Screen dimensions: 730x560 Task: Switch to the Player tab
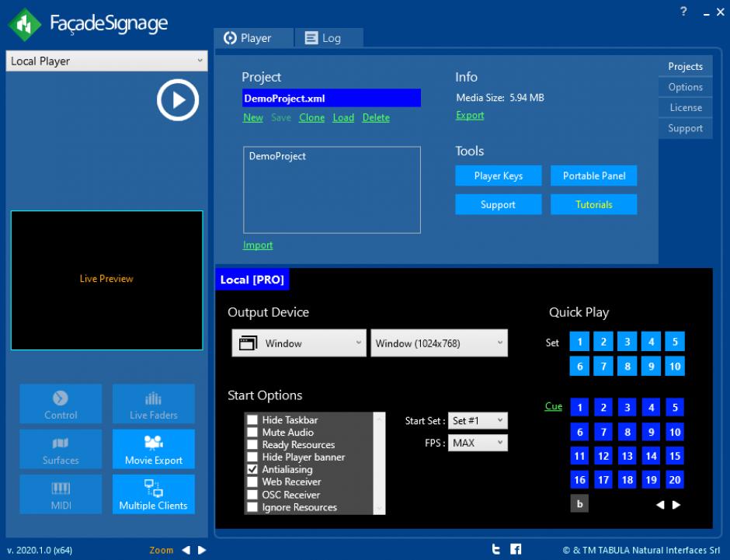point(254,38)
